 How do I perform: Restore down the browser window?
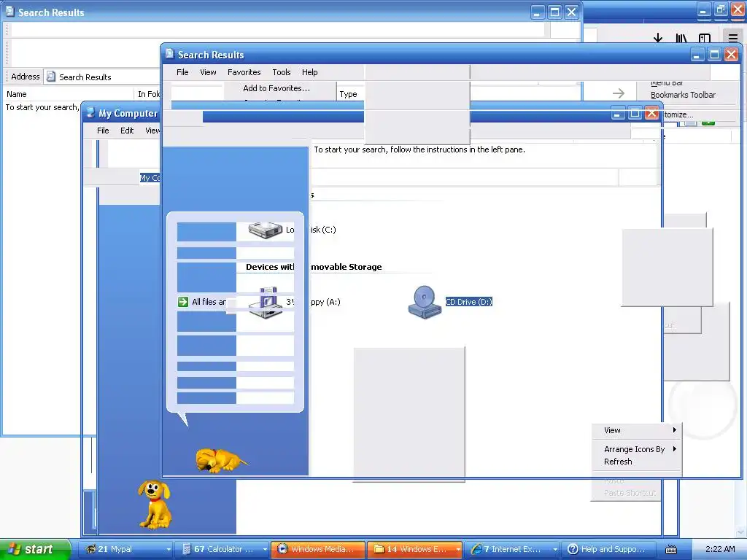pos(721,9)
